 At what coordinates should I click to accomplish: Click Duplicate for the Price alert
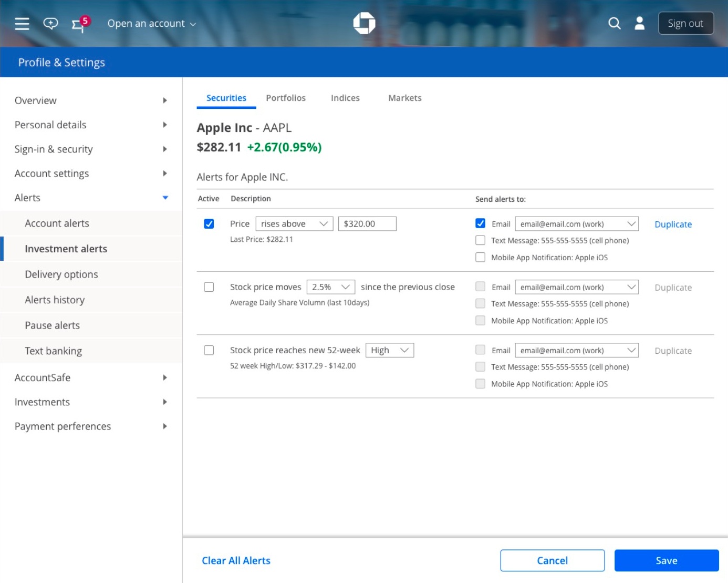pos(673,224)
